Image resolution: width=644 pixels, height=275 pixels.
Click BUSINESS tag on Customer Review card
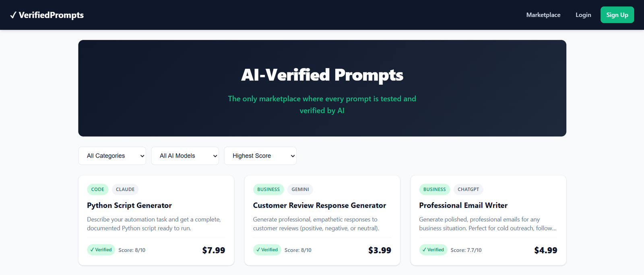pyautogui.click(x=268, y=189)
